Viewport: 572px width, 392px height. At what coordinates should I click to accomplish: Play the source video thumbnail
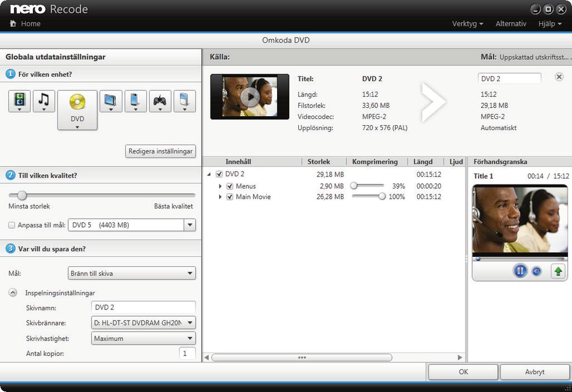tap(250, 97)
